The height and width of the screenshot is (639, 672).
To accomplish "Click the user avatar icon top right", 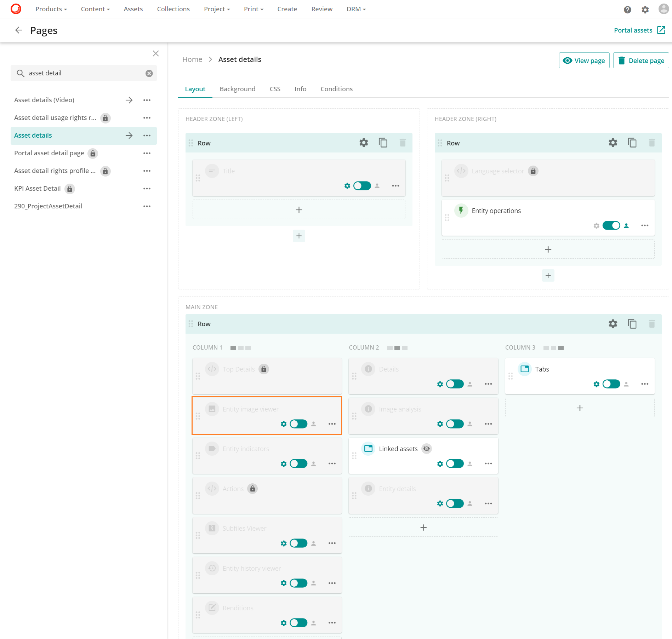I will pos(662,10).
